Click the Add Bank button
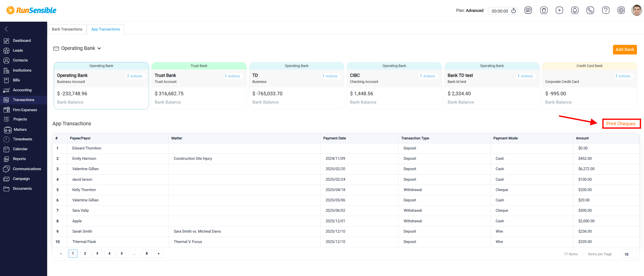 tap(625, 50)
